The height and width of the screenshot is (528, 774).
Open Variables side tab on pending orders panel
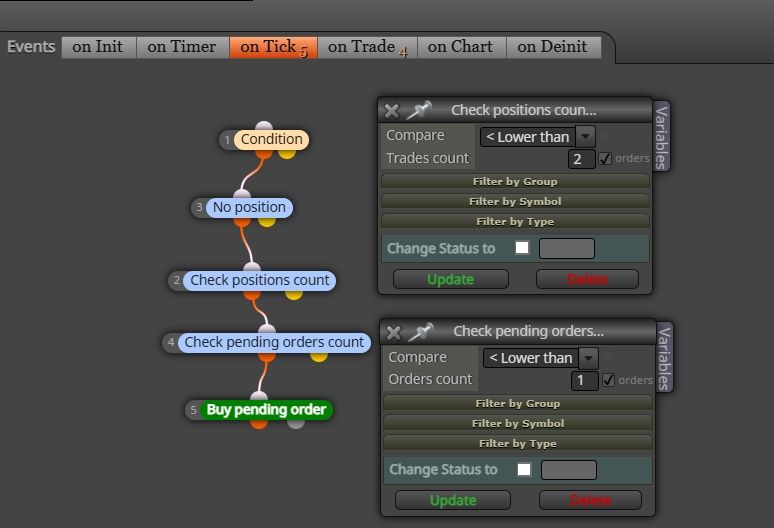tap(664, 358)
